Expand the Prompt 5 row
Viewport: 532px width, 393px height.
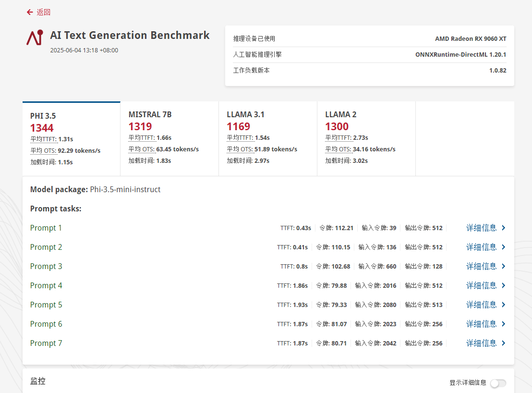pos(46,305)
